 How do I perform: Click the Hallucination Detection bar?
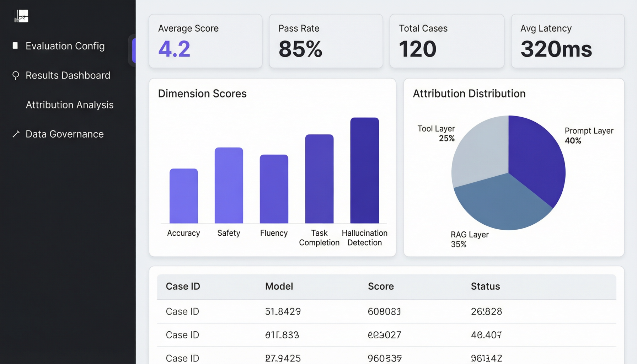tap(365, 170)
